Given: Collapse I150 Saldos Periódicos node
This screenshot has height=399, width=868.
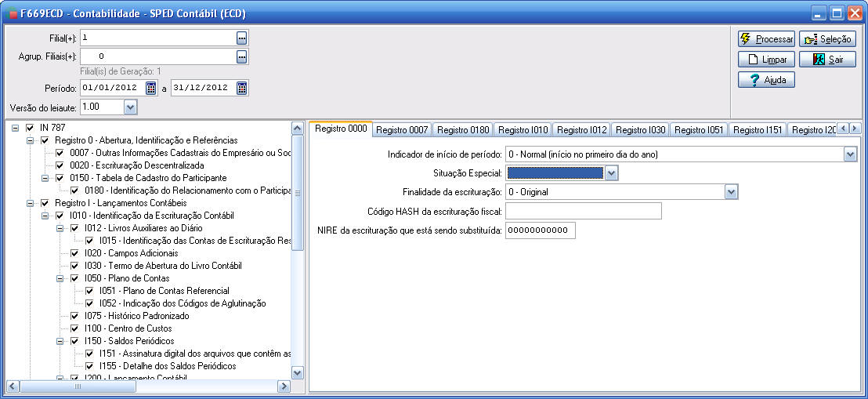Looking at the screenshot, I should tap(60, 341).
